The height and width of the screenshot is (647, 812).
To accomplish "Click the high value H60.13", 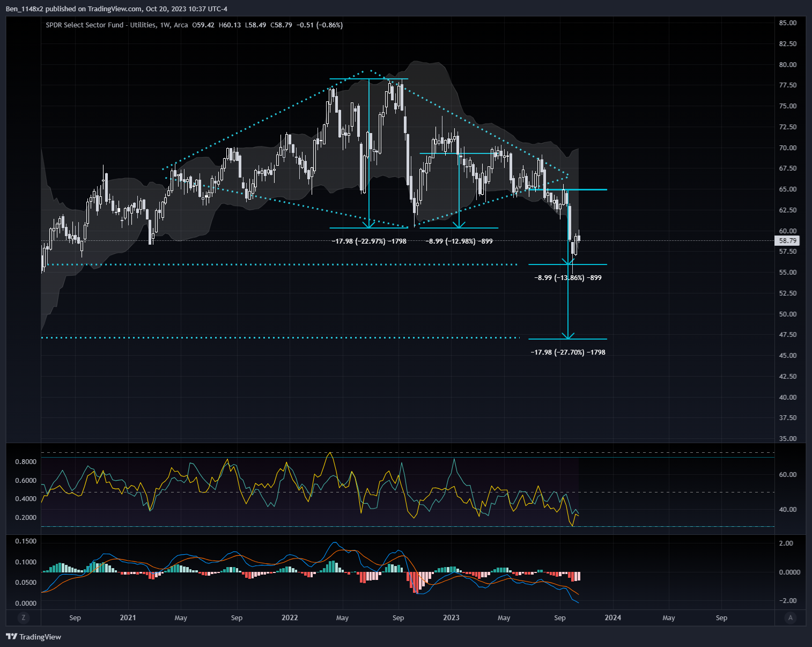I will 230,25.
